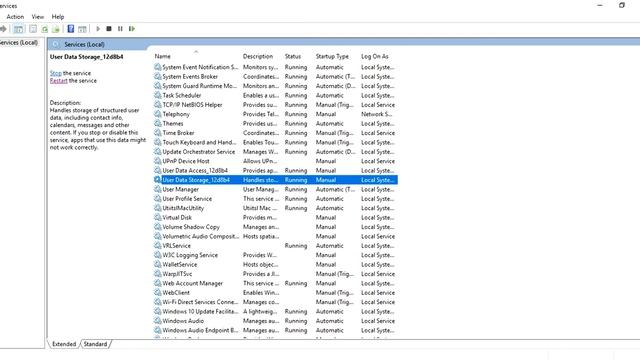640x360 pixels.
Task: Click the gear icon beside Volume Shadow Copy
Action: (158, 227)
